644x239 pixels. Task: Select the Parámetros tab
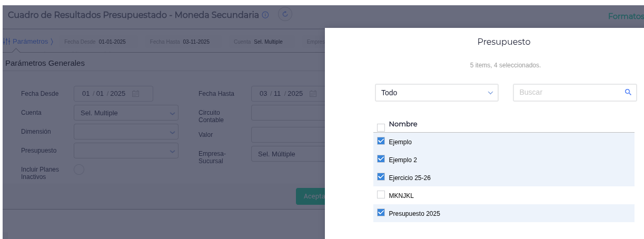tap(30, 42)
